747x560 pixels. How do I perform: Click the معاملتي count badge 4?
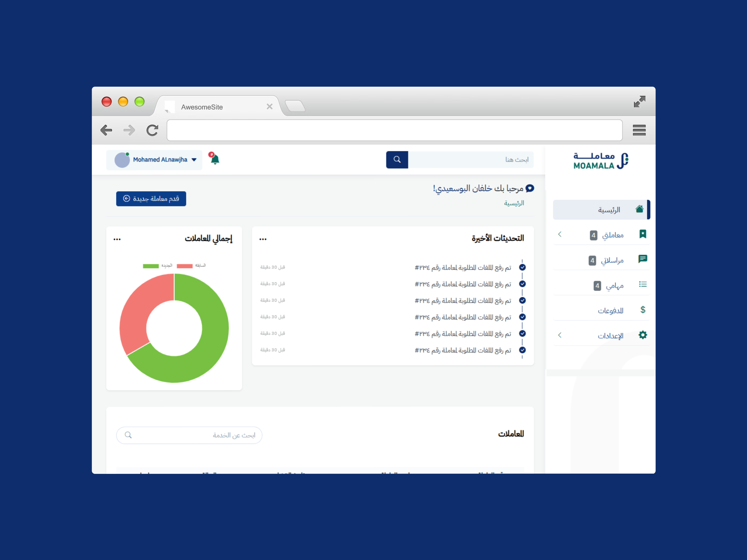(x=593, y=235)
